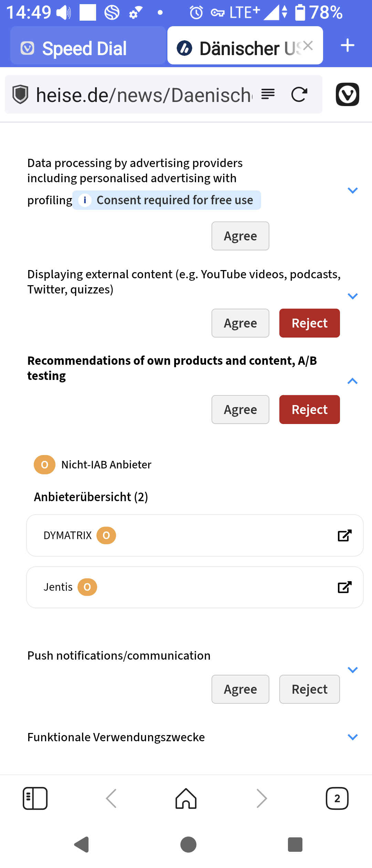Expand Funktionale Verwendungszwecke section
Viewport: 372px width, 868px height.
(x=353, y=737)
